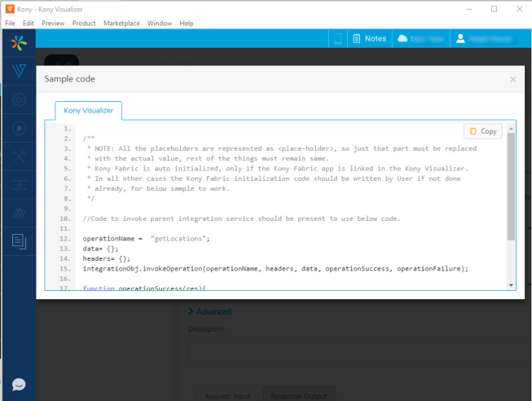Image resolution: width=532 pixels, height=401 pixels.
Task: Click the Sample code dialog title
Action: tap(69, 79)
